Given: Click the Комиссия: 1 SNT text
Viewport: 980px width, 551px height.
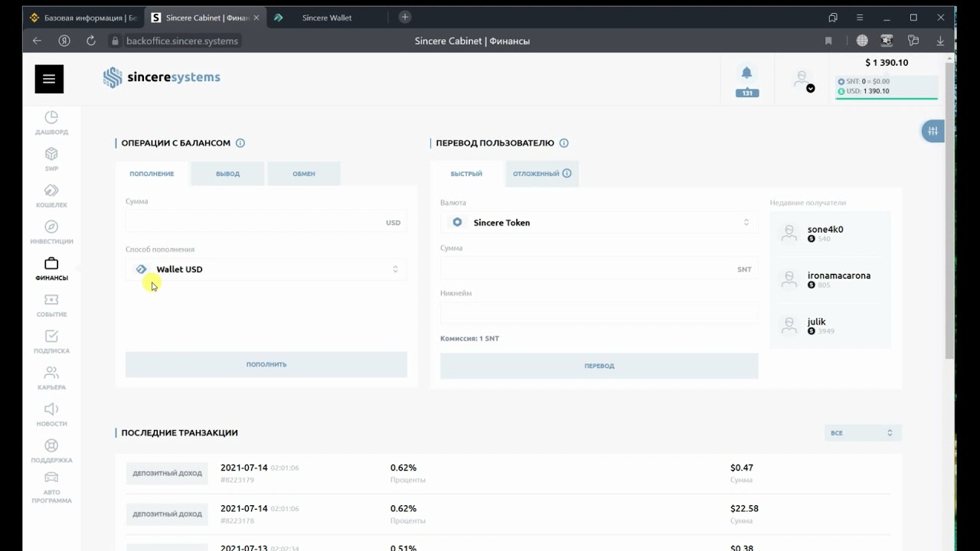Looking at the screenshot, I should [469, 338].
